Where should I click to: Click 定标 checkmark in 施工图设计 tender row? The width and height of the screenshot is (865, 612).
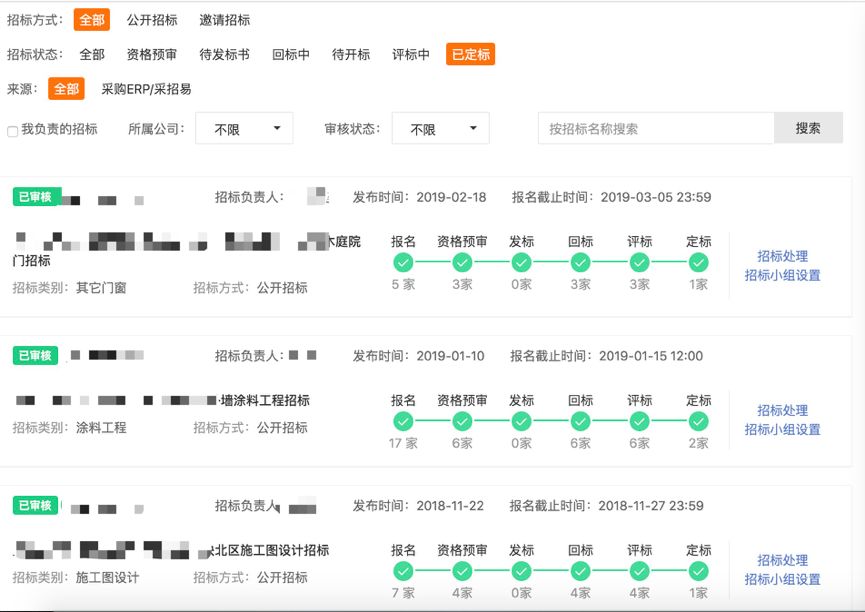pos(698,571)
